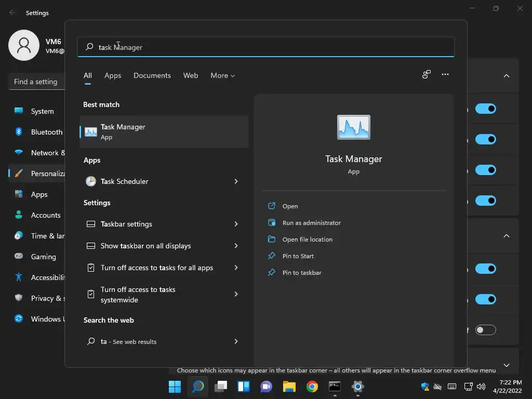This screenshot has width=532, height=399.
Task: Click OneDrive cloud tray icon
Action: [437, 387]
